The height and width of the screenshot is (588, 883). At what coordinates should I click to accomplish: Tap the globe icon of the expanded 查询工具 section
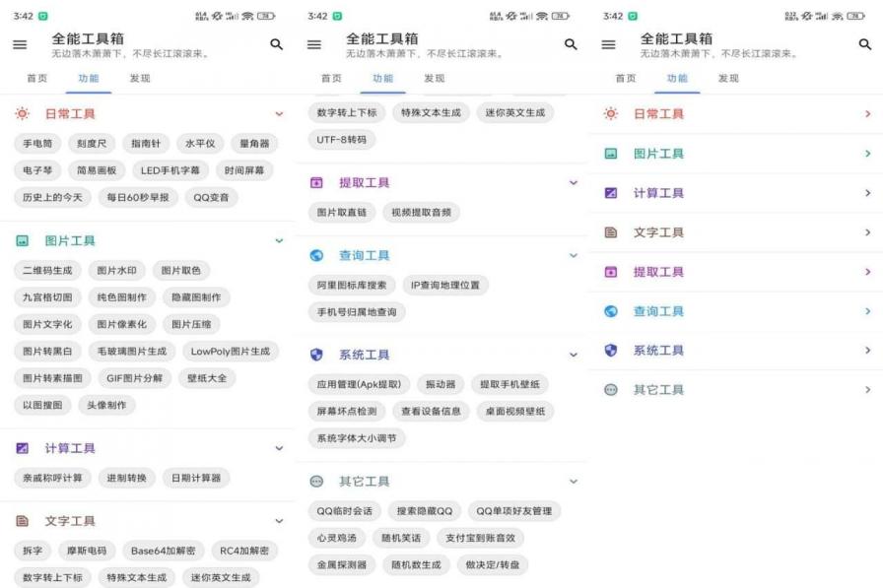coord(316,255)
